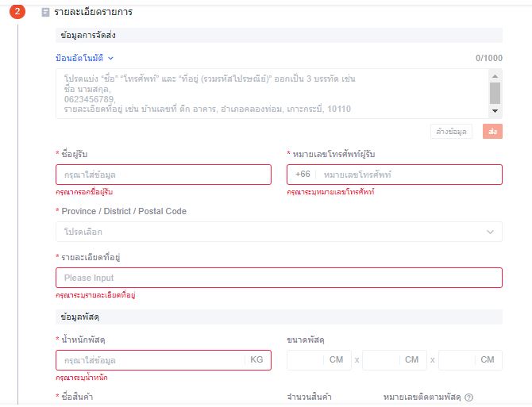Viewport: 532px width, 407px height.
Task: Click the third CM dimension field
Action: click(x=470, y=360)
